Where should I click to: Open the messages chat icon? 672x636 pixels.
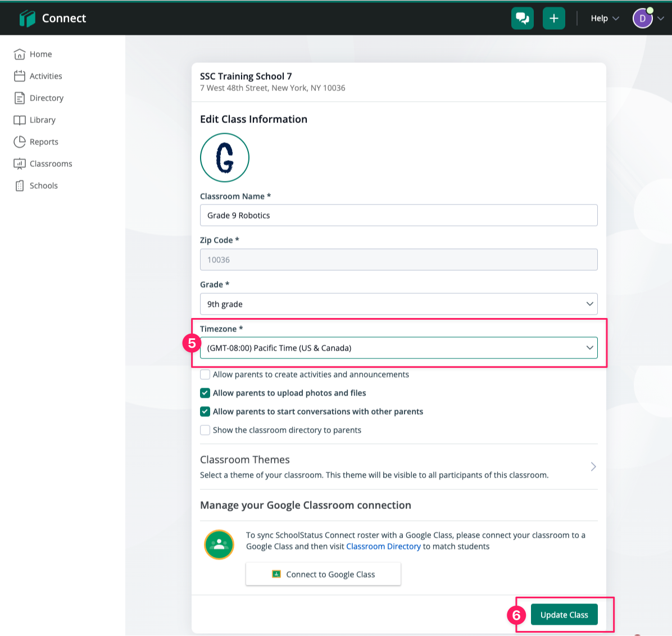click(x=522, y=18)
